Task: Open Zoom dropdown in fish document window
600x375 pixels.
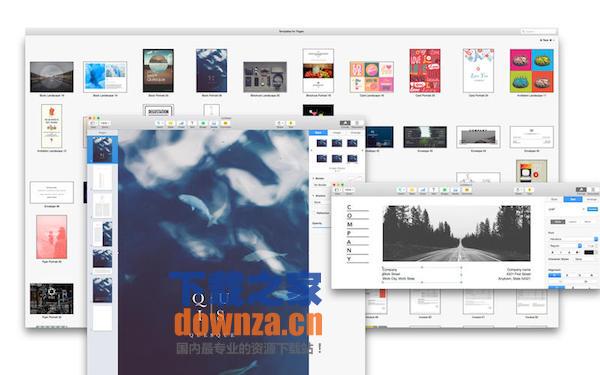Action: pyautogui.click(x=104, y=123)
